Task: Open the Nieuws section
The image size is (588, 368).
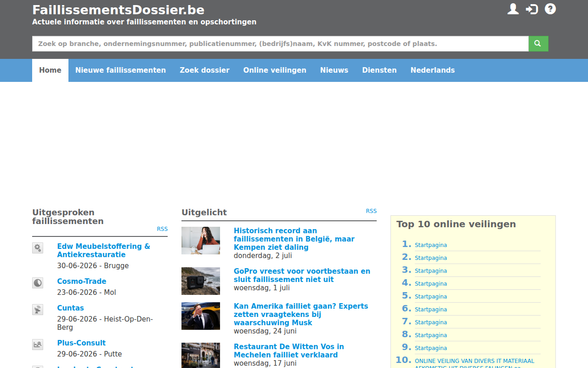Action: coord(334,70)
